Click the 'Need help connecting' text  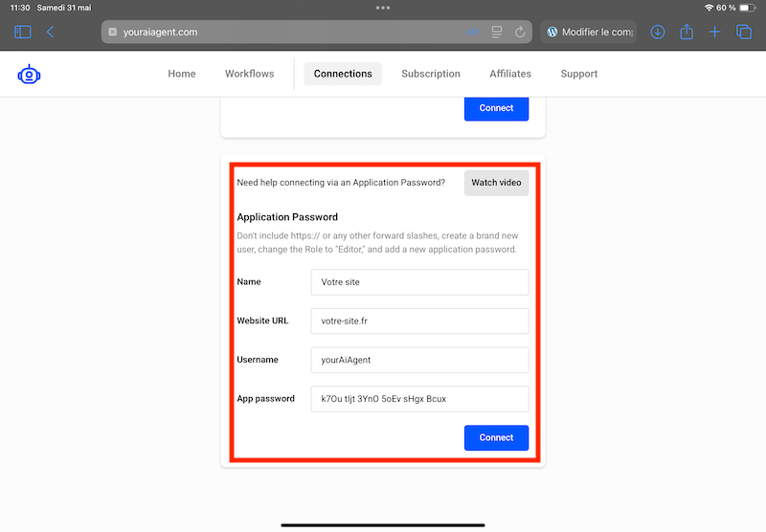click(341, 183)
